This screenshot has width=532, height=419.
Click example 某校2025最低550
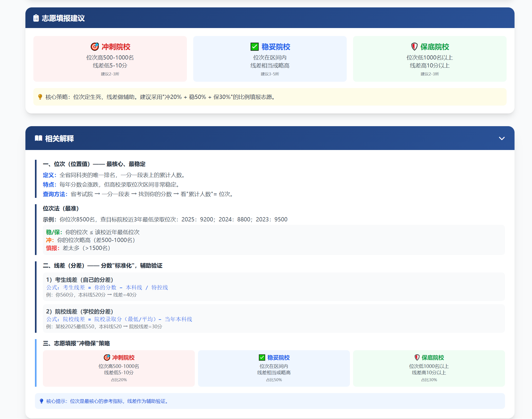[104, 326]
